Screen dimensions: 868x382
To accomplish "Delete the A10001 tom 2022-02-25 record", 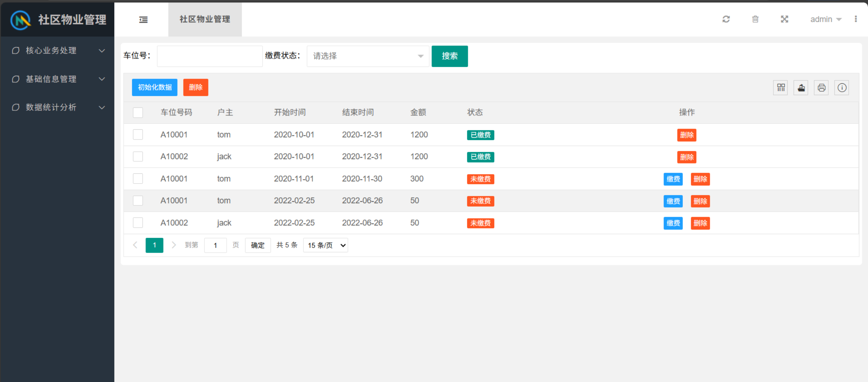I will pos(700,201).
